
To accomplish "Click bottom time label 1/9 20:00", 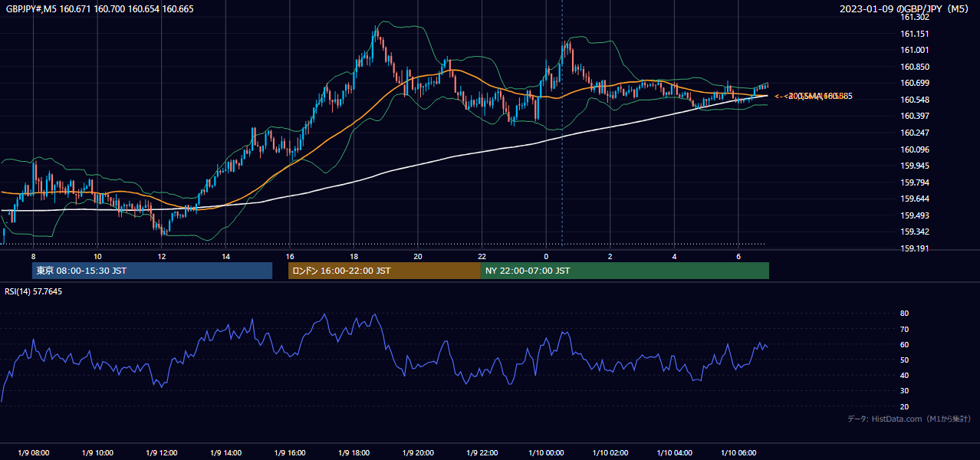I will [417, 453].
